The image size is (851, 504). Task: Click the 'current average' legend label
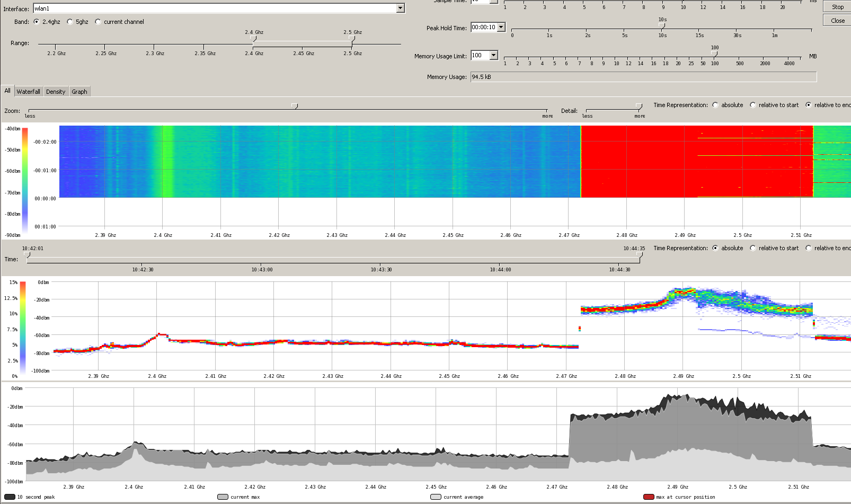(464, 497)
